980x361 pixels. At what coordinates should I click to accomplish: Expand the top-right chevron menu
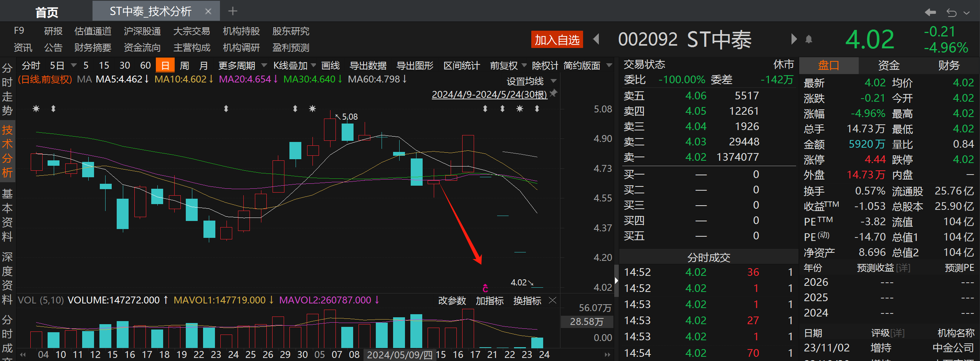tap(967, 13)
